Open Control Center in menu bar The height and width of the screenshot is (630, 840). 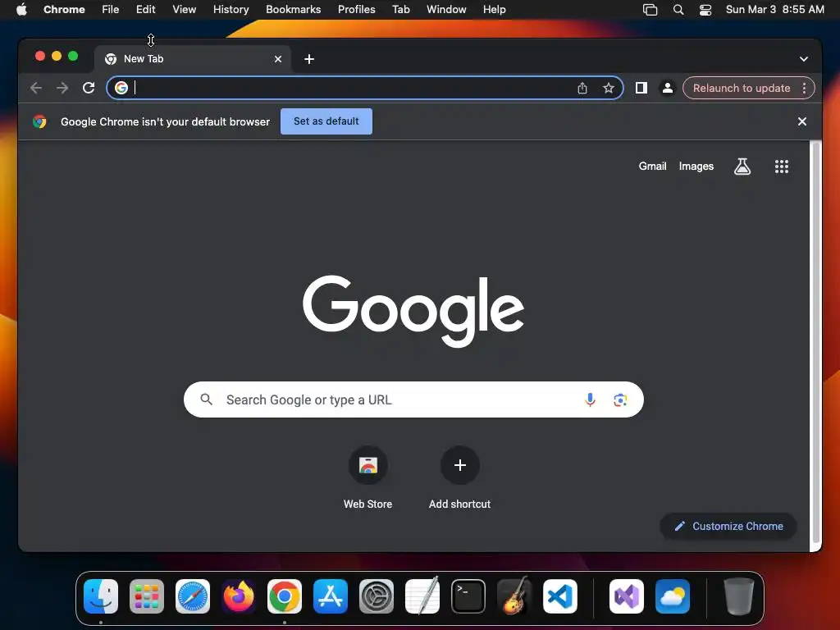click(x=705, y=10)
